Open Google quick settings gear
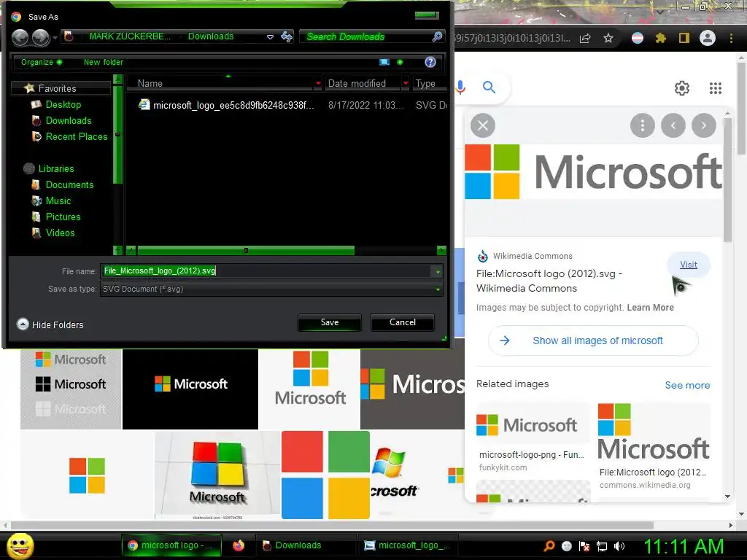Image resolution: width=747 pixels, height=560 pixels. (x=682, y=88)
